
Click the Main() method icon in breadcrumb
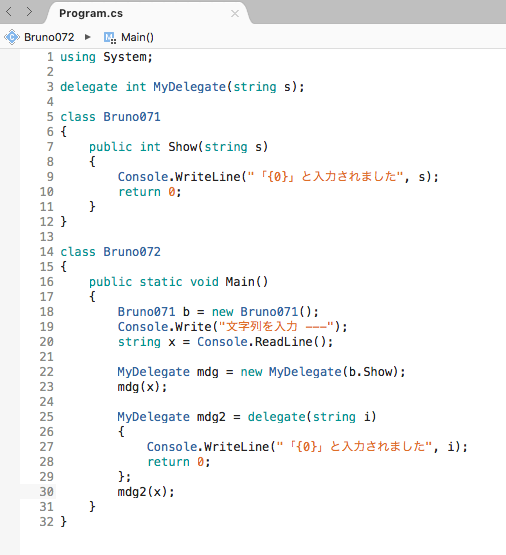(x=110, y=38)
